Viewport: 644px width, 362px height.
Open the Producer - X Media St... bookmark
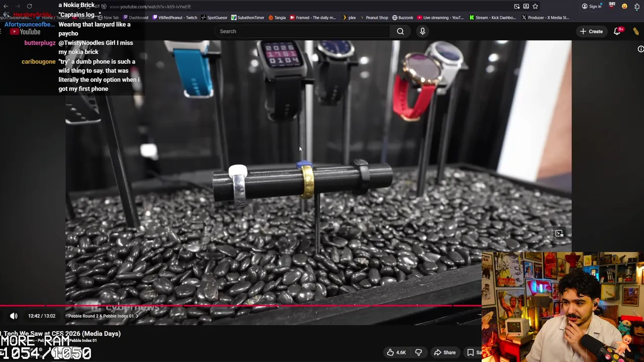point(545,18)
